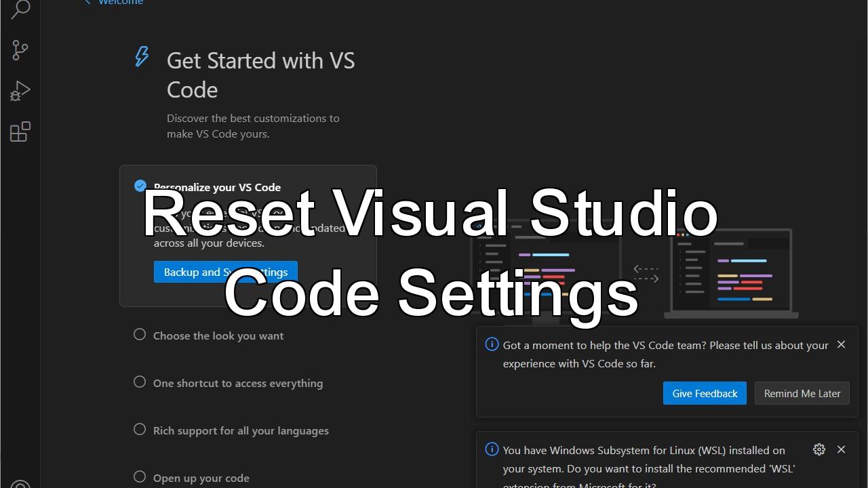Image resolution: width=868 pixels, height=488 pixels.
Task: Go back via the Welcome link
Action: click(119, 3)
